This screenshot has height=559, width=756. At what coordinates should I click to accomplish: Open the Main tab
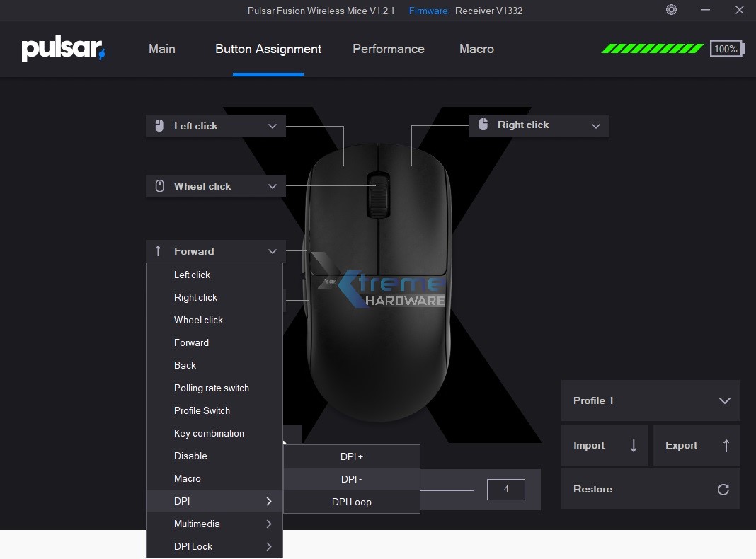pos(161,49)
